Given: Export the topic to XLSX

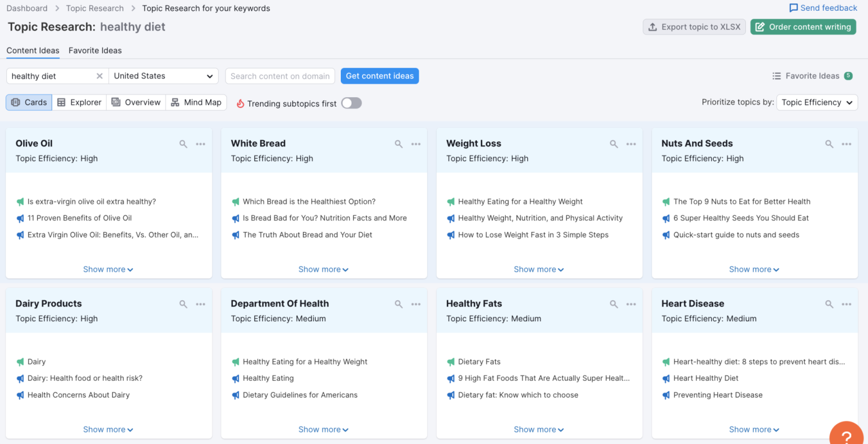Looking at the screenshot, I should click(x=694, y=27).
